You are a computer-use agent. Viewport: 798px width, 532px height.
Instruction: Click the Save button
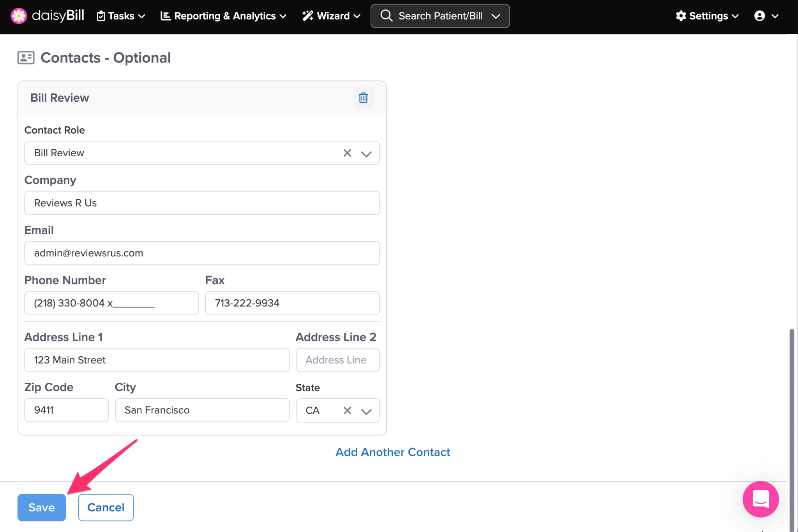tap(41, 507)
